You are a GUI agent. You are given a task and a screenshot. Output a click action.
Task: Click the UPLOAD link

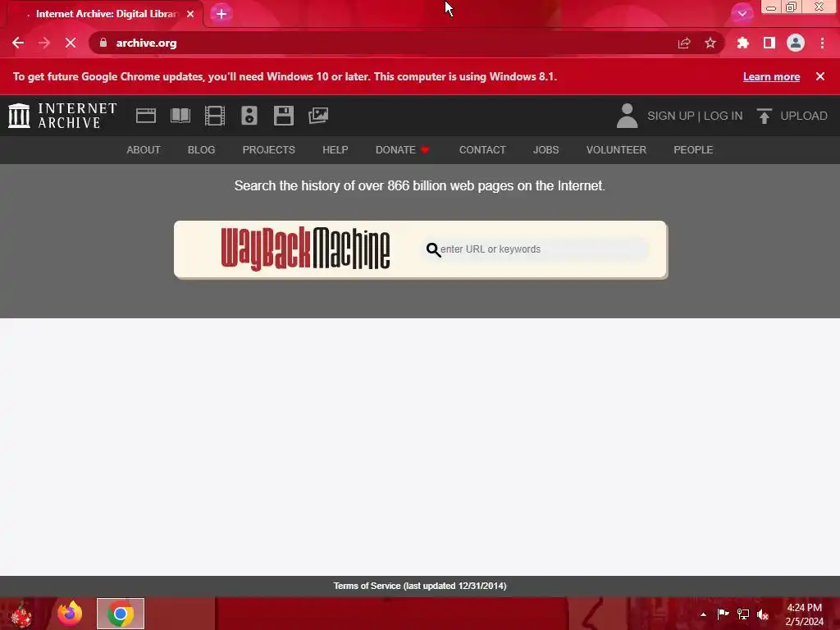coord(804,116)
